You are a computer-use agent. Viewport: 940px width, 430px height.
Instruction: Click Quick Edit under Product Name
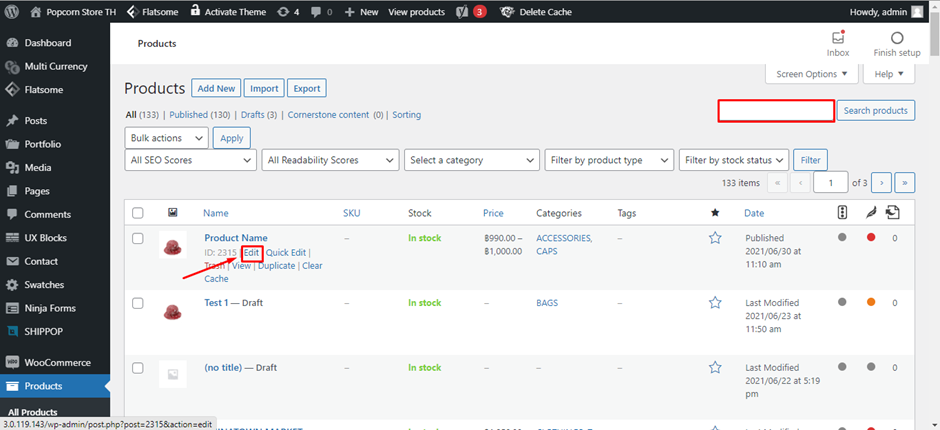click(x=286, y=253)
